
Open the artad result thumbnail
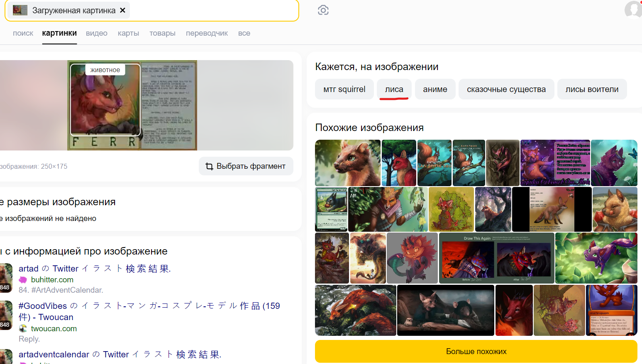pos(6,278)
